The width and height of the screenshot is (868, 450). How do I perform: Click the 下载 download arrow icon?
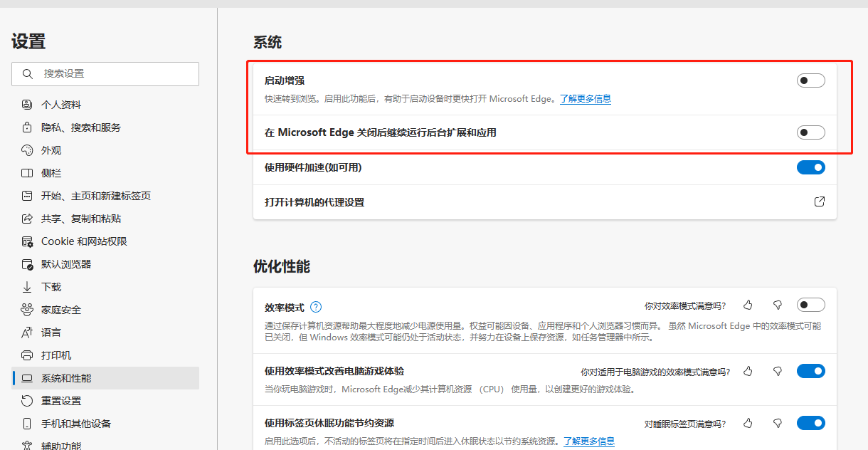click(27, 287)
